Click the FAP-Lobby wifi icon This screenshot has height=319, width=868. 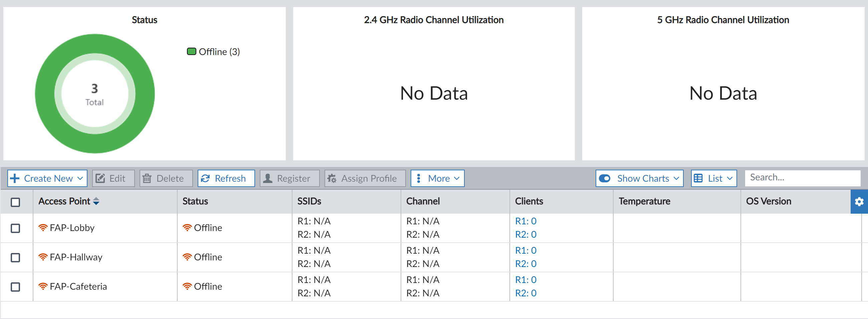[x=43, y=228]
